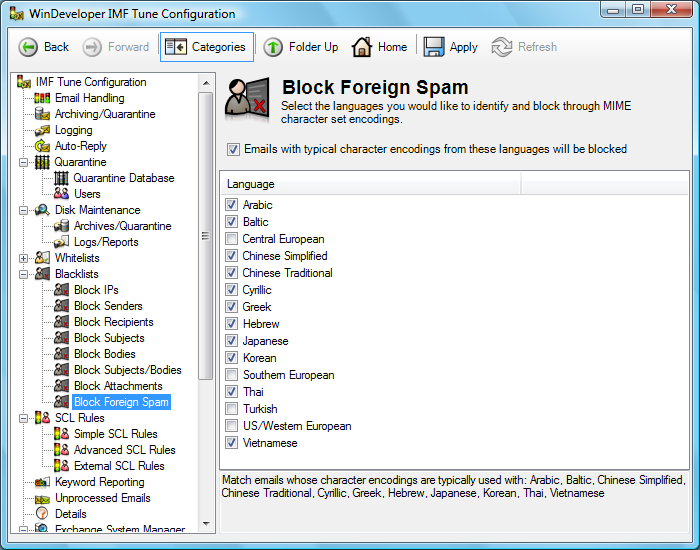Select Block Foreign Spam tree item
The width and height of the screenshot is (700, 550).
click(121, 402)
